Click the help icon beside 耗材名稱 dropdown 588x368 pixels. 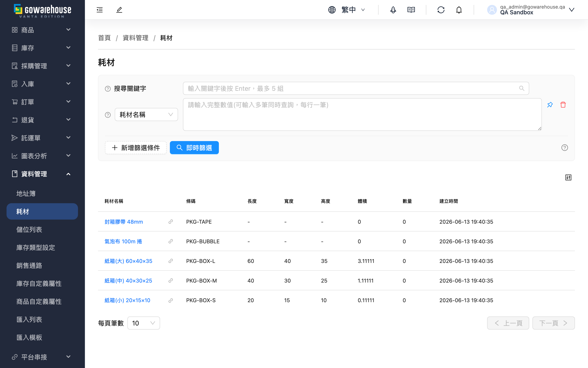pos(108,115)
